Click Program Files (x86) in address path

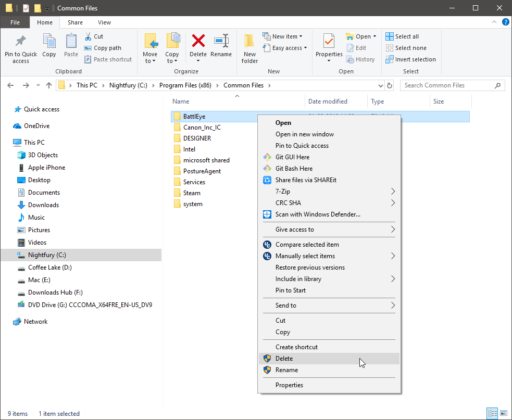point(185,85)
